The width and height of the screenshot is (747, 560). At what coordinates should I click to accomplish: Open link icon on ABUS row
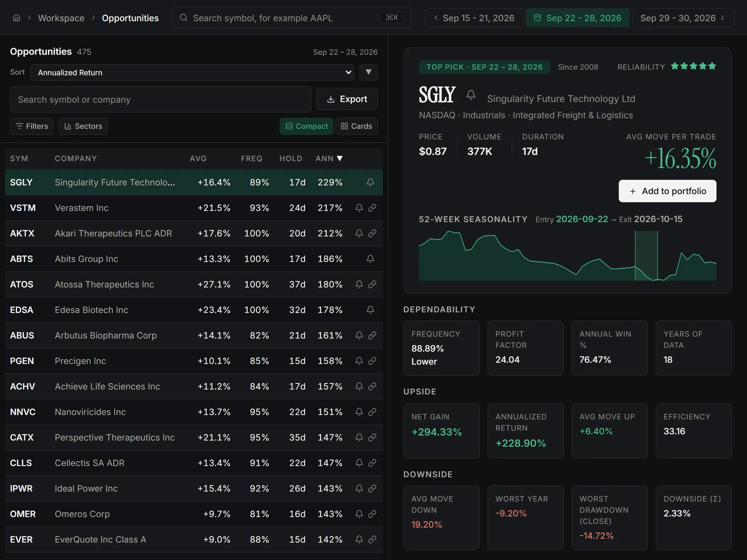[x=372, y=335]
